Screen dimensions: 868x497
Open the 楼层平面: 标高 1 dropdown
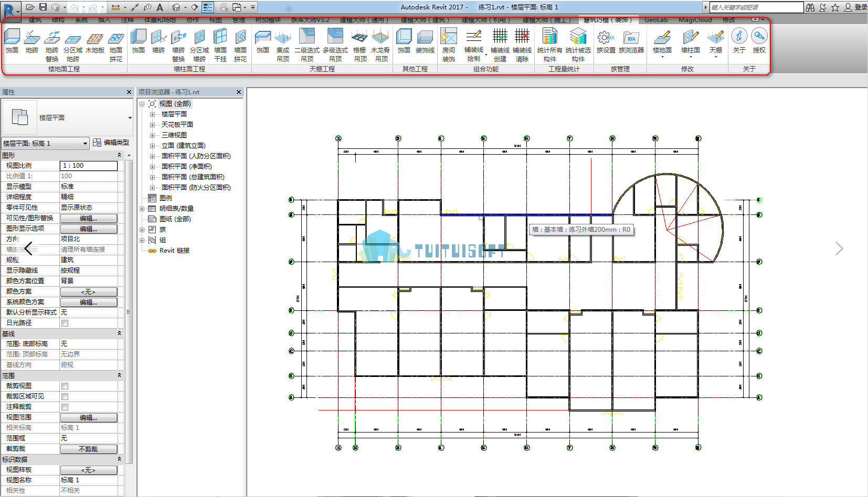coord(45,143)
